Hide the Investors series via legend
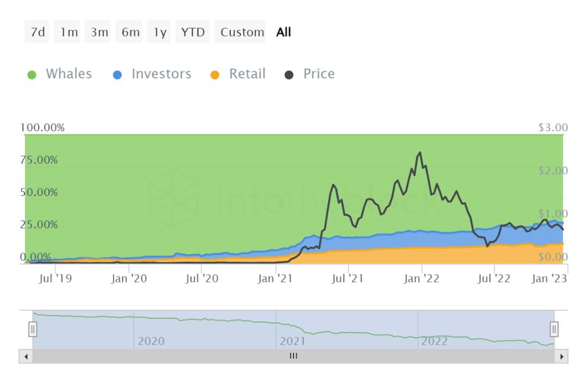Image resolution: width=588 pixels, height=392 pixels. (x=161, y=74)
